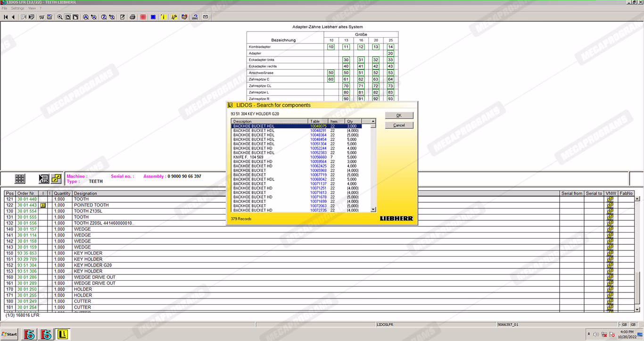
Task: Click the Table column header in dialog
Action: click(x=318, y=122)
